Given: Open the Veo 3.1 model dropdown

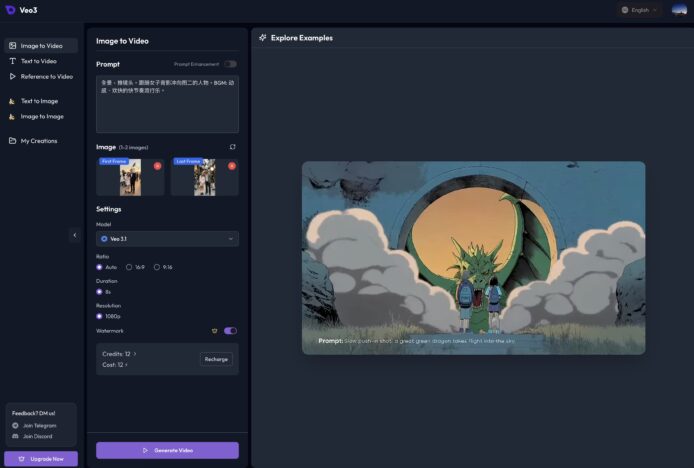Looking at the screenshot, I should (167, 239).
